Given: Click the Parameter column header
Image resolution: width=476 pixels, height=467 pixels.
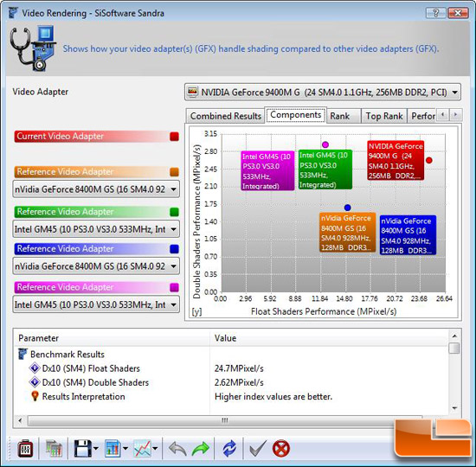Looking at the screenshot, I should [x=112, y=338].
